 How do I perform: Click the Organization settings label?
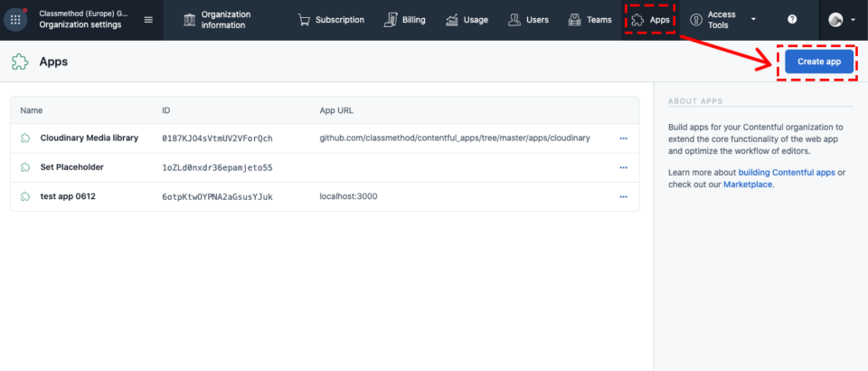[80, 24]
